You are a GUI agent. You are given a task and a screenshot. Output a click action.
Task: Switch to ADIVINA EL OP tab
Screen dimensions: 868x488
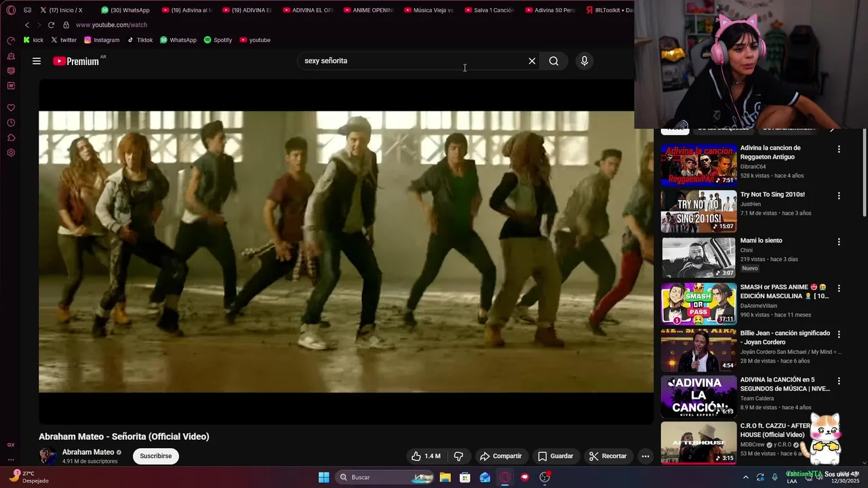(x=307, y=10)
